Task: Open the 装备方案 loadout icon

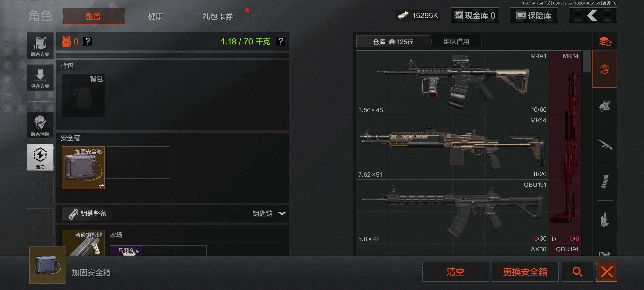Action: coord(40,46)
